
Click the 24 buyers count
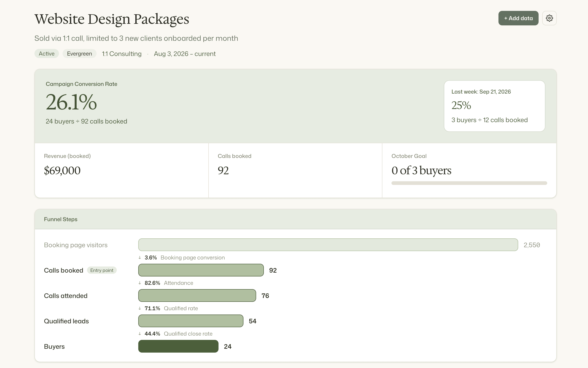click(228, 346)
